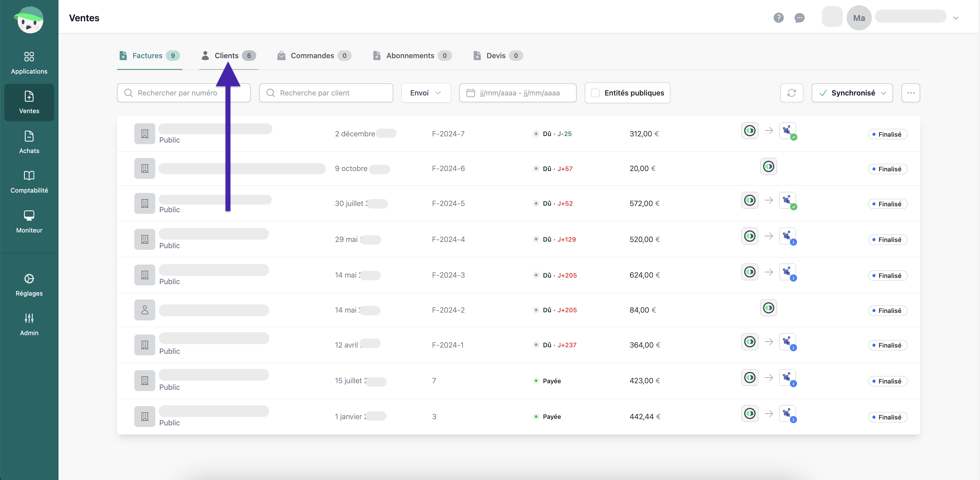Click the refresh sync icon button
This screenshot has height=480, width=980.
[x=791, y=93]
